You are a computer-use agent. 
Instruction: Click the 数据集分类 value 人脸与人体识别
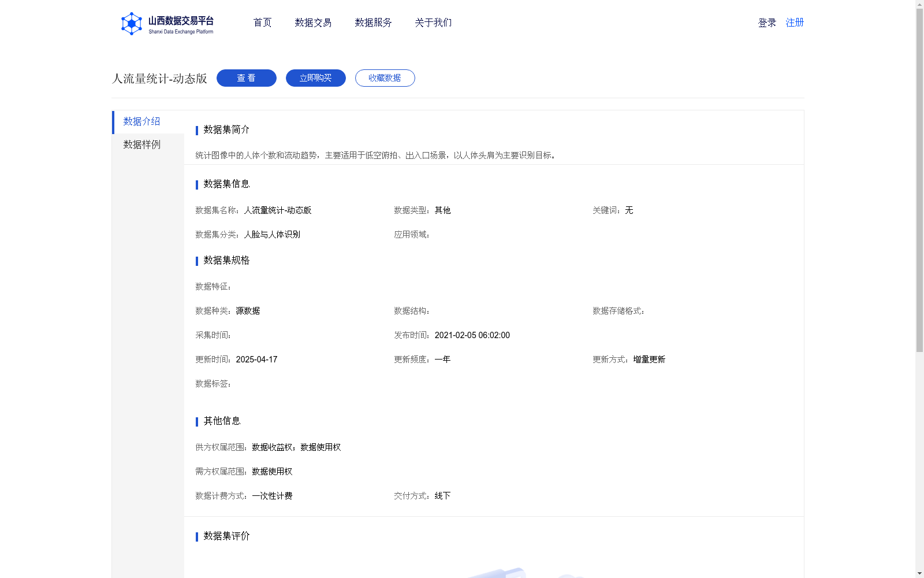[x=272, y=235]
